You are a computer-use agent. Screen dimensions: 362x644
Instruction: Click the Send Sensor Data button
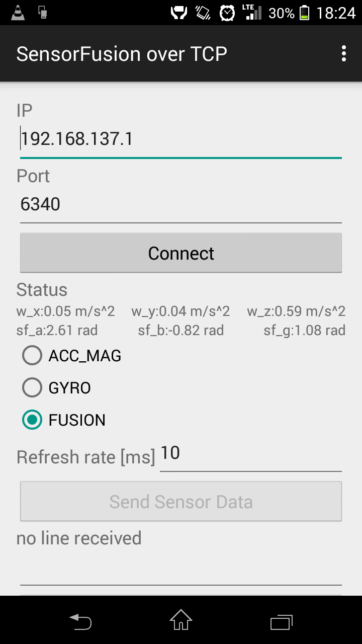[181, 501]
